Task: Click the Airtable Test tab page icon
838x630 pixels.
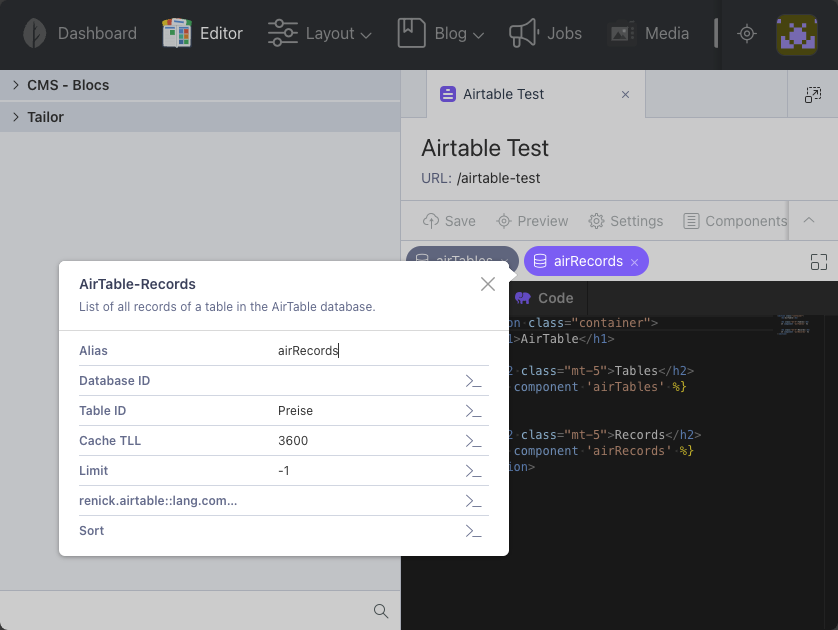Action: [x=448, y=94]
